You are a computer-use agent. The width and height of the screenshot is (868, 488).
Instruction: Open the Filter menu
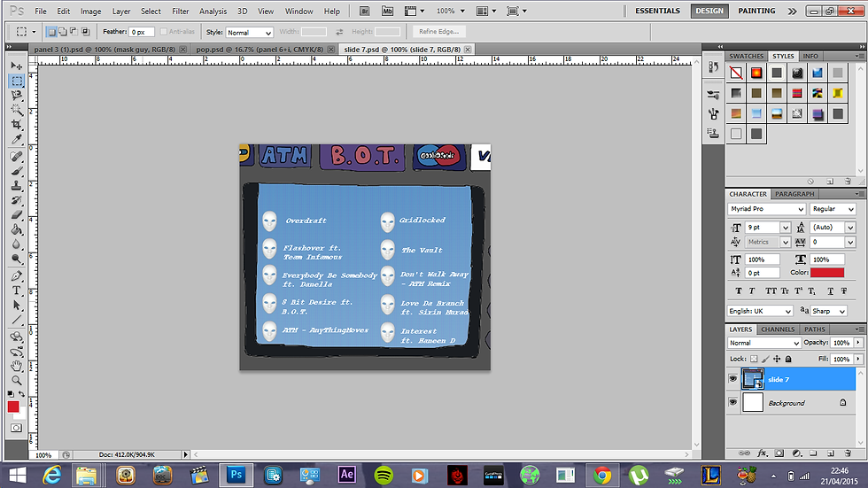180,11
